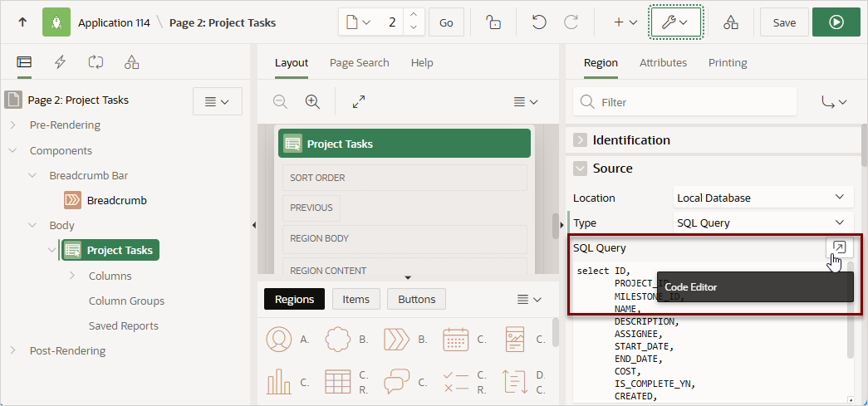Collapse the Breadcrumb Bar node
This screenshot has height=406, width=868.
coord(32,175)
